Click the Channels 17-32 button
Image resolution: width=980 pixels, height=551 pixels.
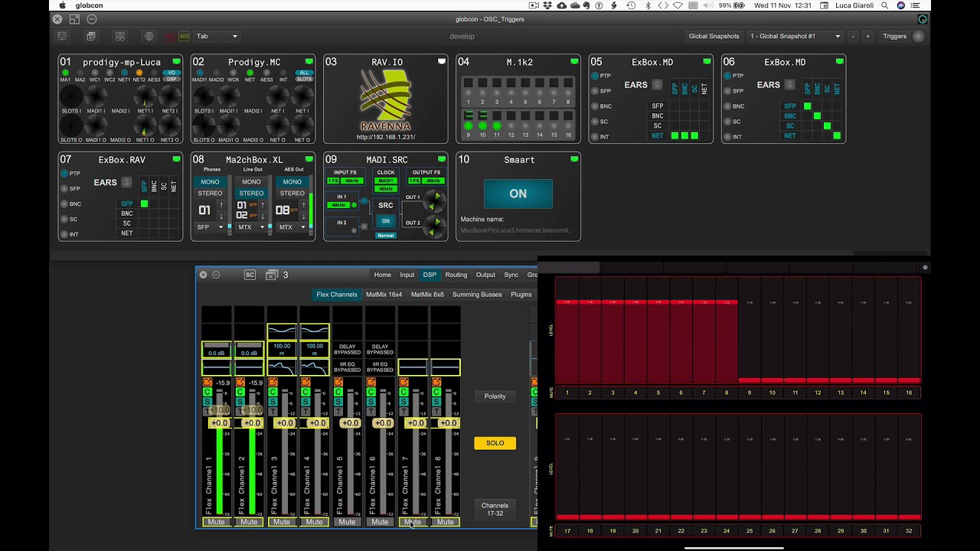click(495, 509)
